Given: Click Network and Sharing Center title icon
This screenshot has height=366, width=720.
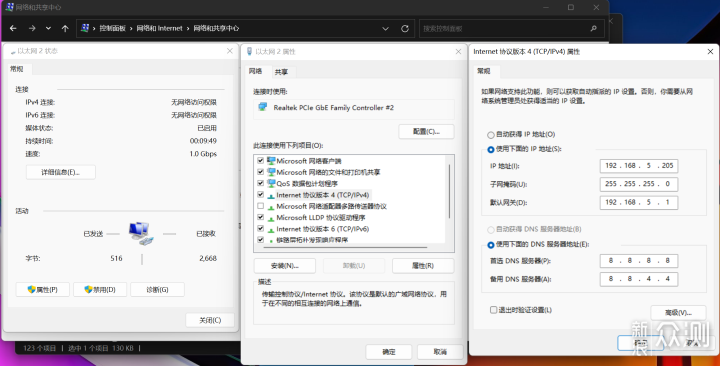Looking at the screenshot, I should tap(9, 7).
